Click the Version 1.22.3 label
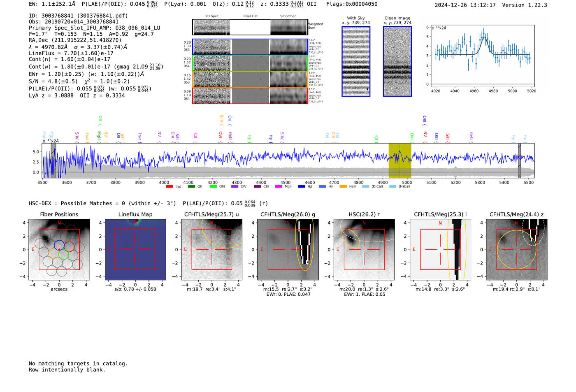Viewport: 576px width, 392px height. [x=525, y=5]
